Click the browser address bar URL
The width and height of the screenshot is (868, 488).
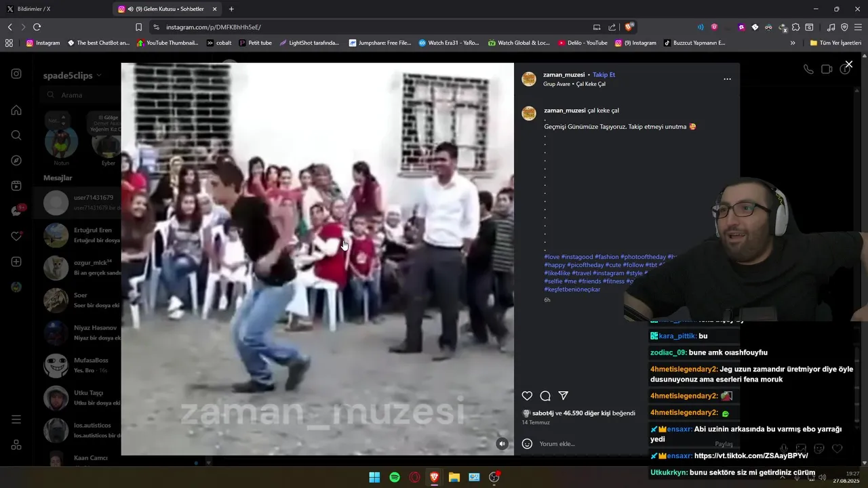pyautogui.click(x=213, y=27)
